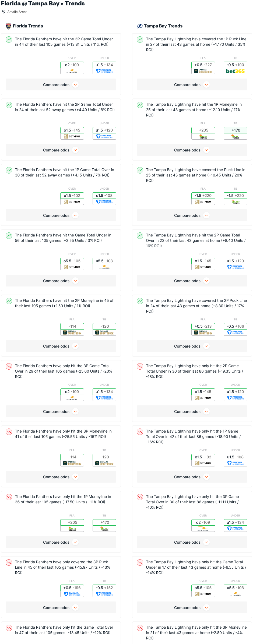The image size is (253, 644).
Task: Click the Tampa Bay Lightning logo icon
Action: (140, 26)
